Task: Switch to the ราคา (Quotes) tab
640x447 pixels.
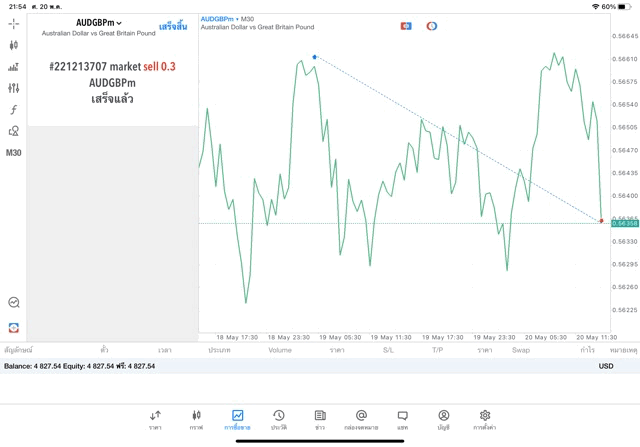Action: (x=155, y=420)
